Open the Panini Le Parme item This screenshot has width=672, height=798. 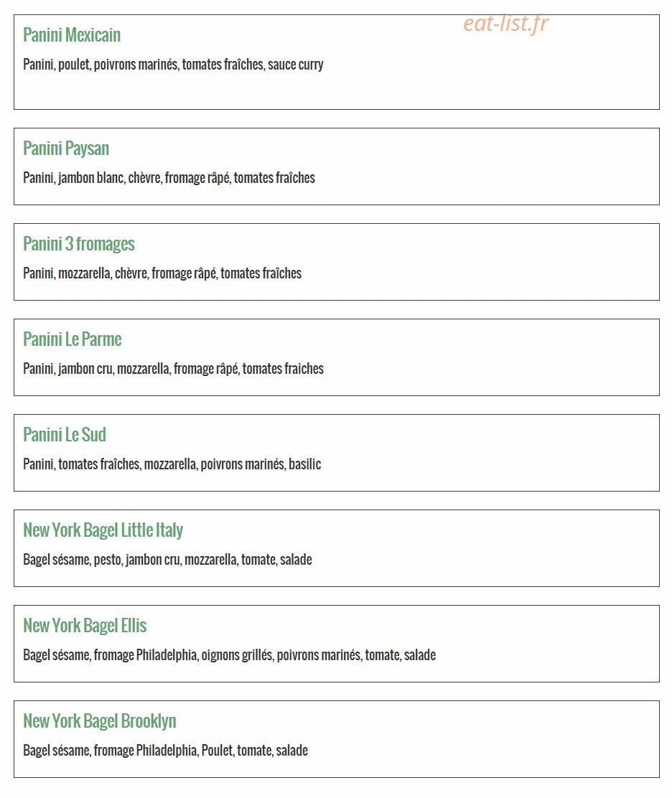click(73, 339)
